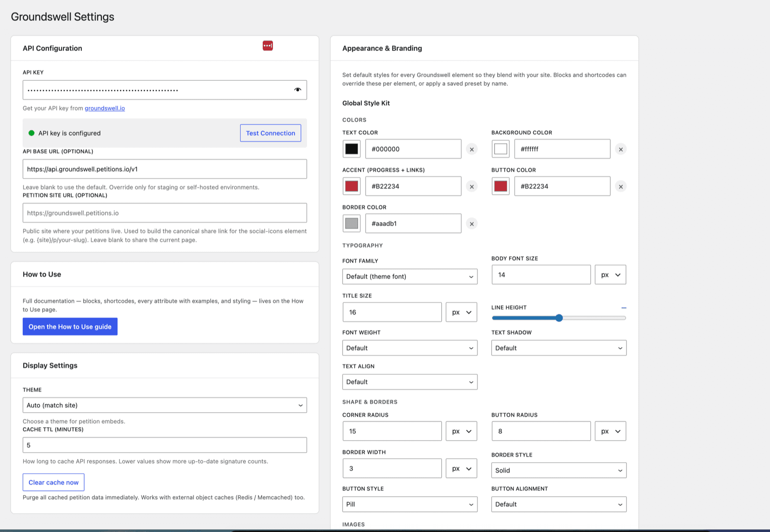Clear the button color value
Screen dimensions: 770x532
click(x=621, y=187)
